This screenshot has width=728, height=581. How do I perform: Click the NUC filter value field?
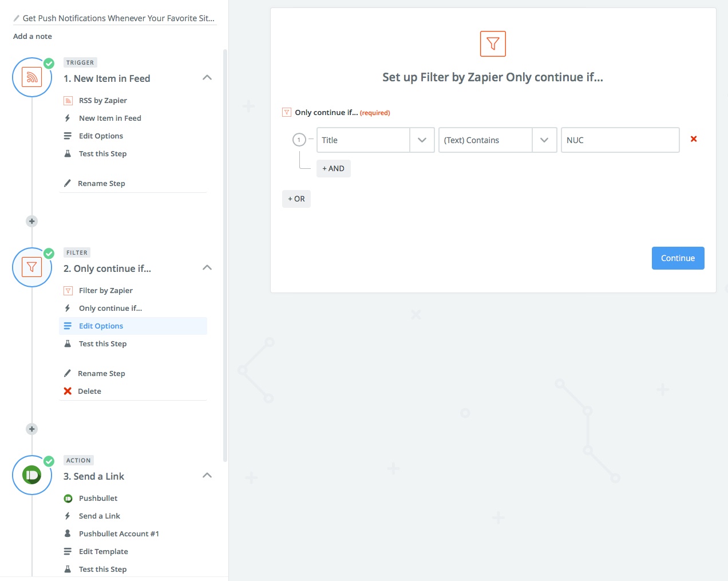(x=620, y=140)
